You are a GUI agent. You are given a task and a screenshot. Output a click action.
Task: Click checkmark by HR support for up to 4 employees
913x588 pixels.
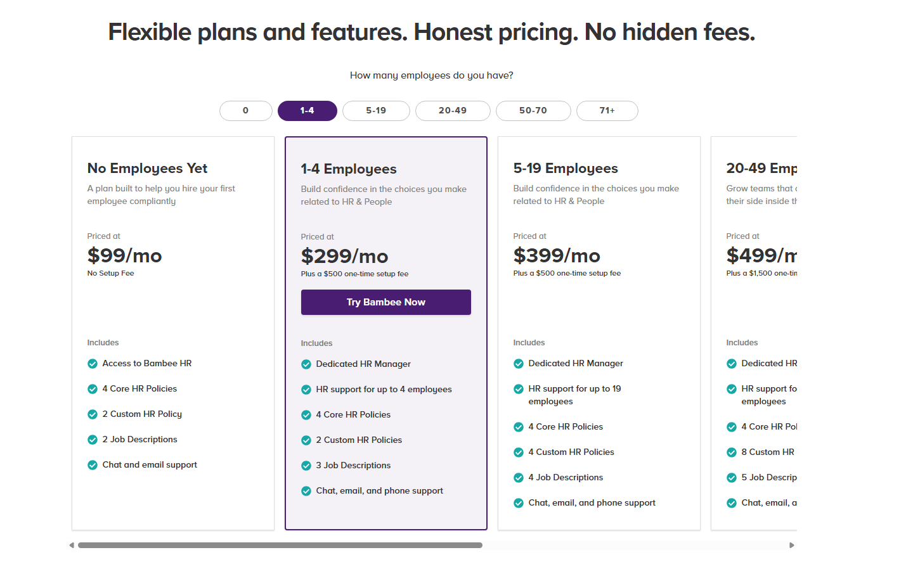pos(306,390)
